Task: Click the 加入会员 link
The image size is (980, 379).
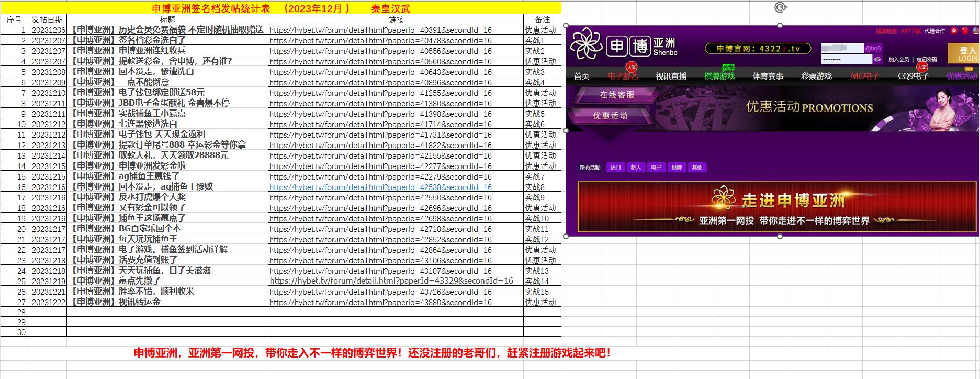Action: click(899, 60)
